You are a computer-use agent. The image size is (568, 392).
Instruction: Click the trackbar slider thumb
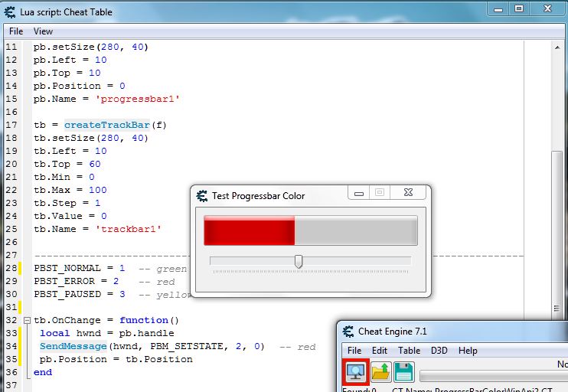(x=299, y=262)
